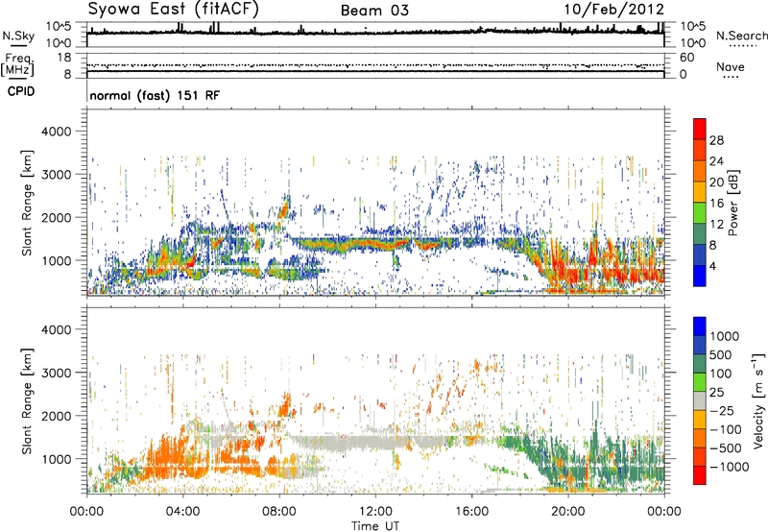Viewport: 768px width, 532px height.
Task: Click the '16:00' time tick label
Action: click(x=471, y=512)
